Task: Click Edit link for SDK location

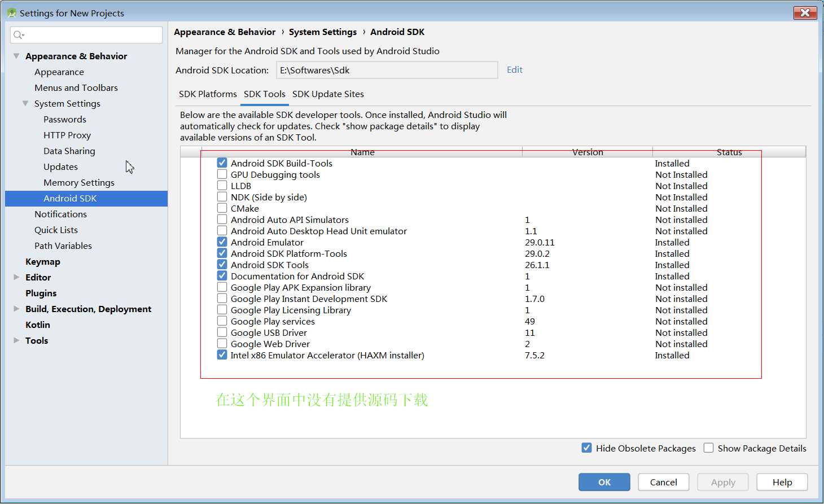Action: [515, 70]
